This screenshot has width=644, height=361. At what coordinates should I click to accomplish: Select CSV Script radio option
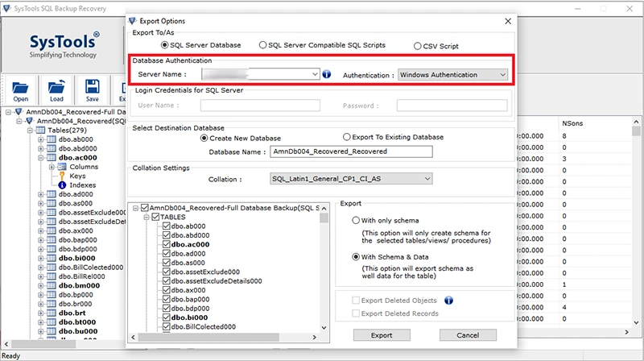pyautogui.click(x=417, y=46)
